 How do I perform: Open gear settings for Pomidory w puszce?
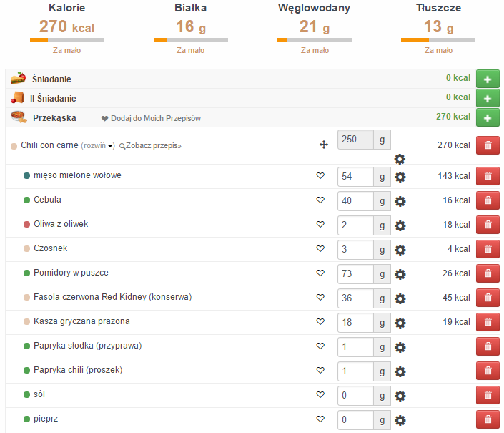point(400,274)
